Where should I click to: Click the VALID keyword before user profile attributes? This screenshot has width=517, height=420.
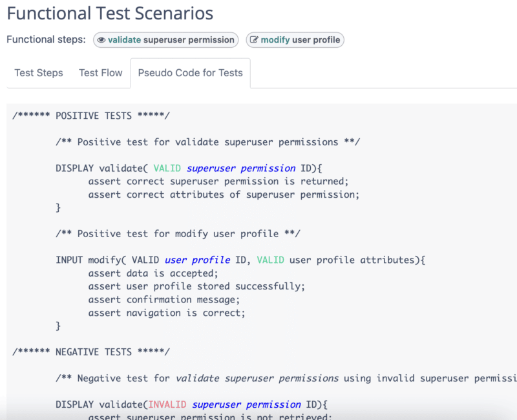271,260
